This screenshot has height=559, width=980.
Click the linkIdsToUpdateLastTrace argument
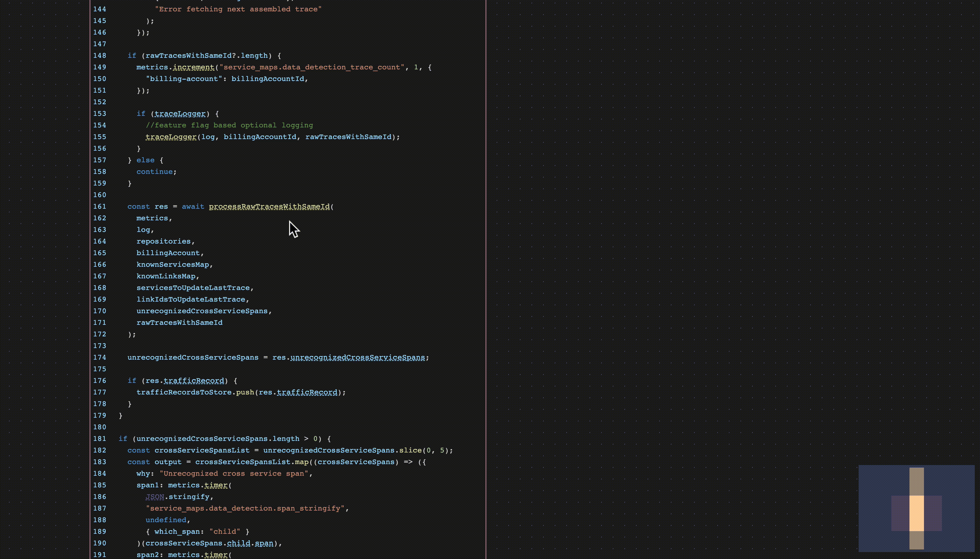[x=191, y=299]
